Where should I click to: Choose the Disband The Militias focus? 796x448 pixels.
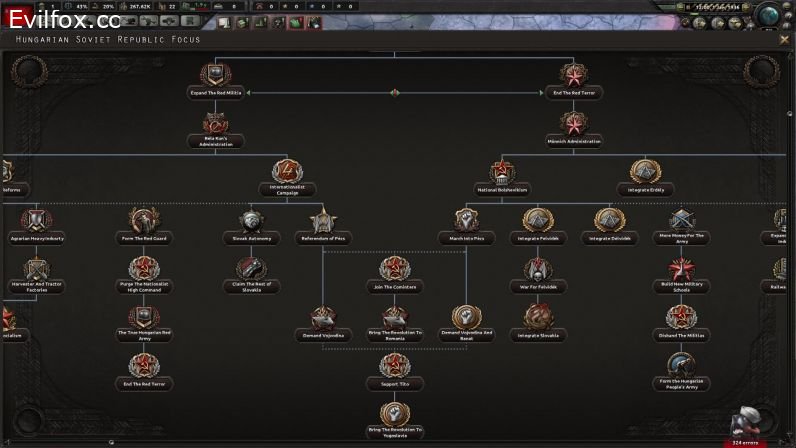(x=681, y=322)
